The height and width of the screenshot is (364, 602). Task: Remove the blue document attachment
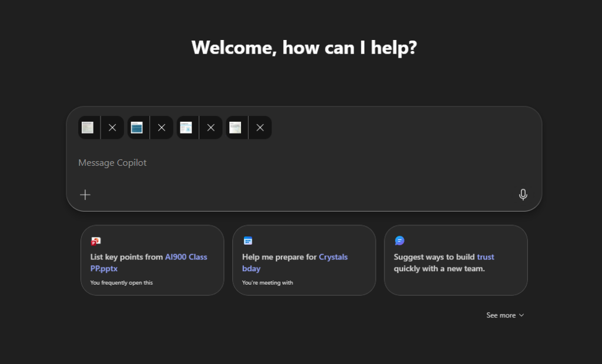pos(162,128)
